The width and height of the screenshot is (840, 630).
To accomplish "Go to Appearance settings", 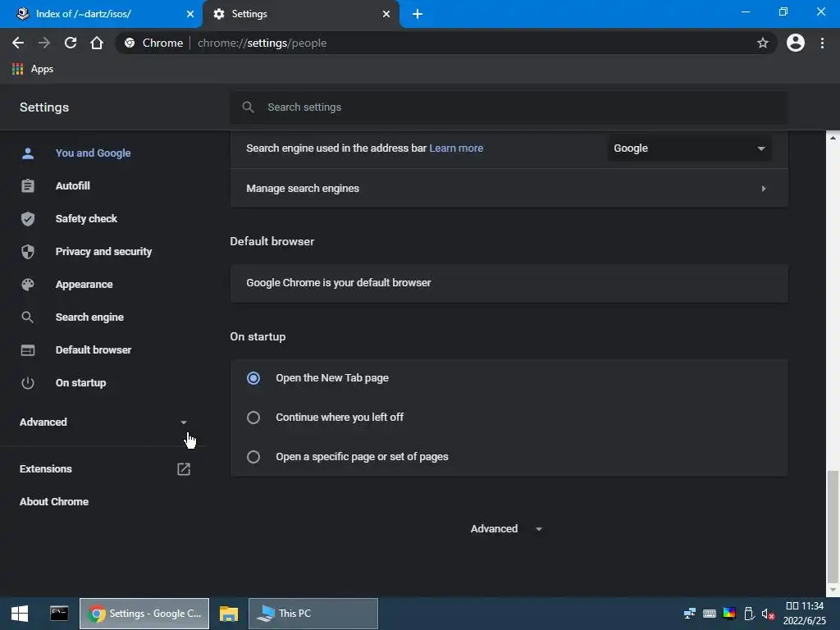I will click(84, 285).
